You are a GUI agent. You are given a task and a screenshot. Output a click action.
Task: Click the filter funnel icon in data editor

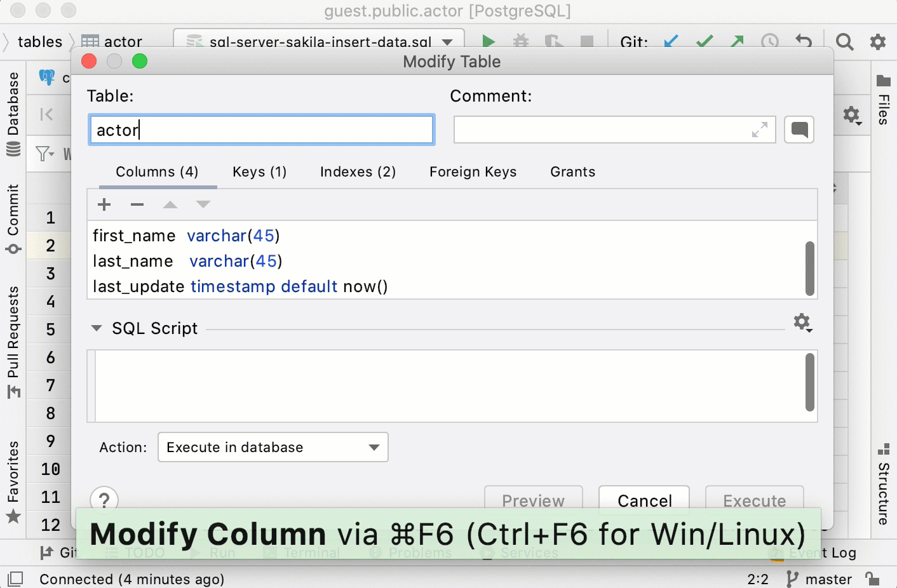[x=44, y=154]
